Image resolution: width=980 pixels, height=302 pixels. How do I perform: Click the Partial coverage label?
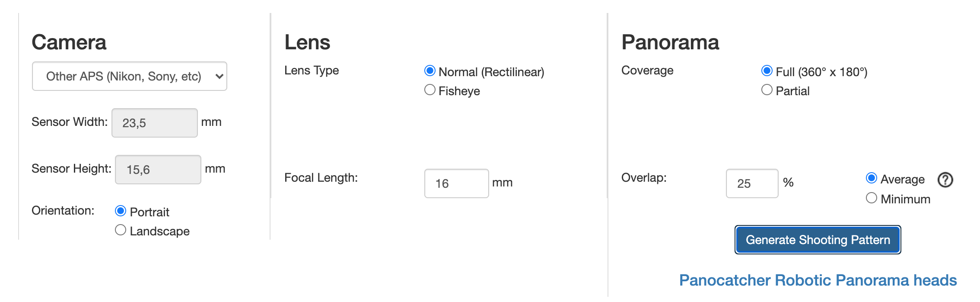(x=792, y=91)
